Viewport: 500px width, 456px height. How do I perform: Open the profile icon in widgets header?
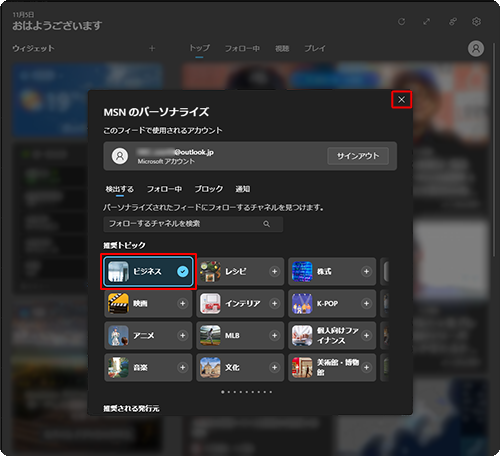476,49
